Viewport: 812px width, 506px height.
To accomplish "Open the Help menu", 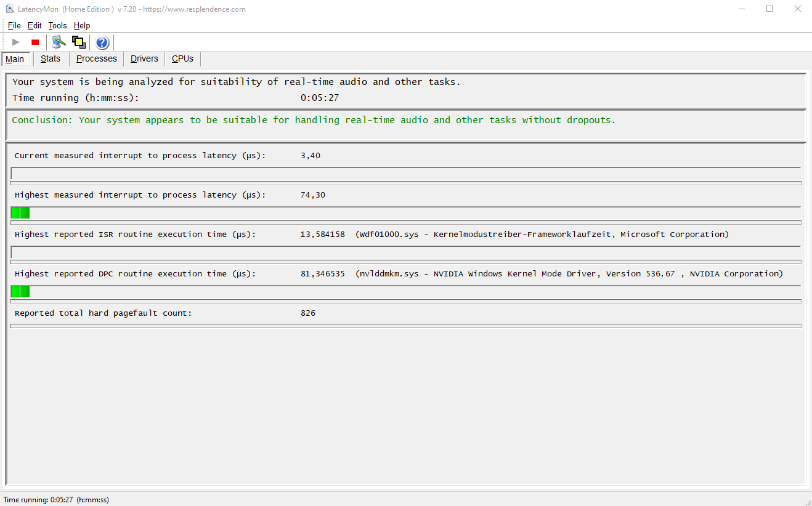I will pos(82,25).
